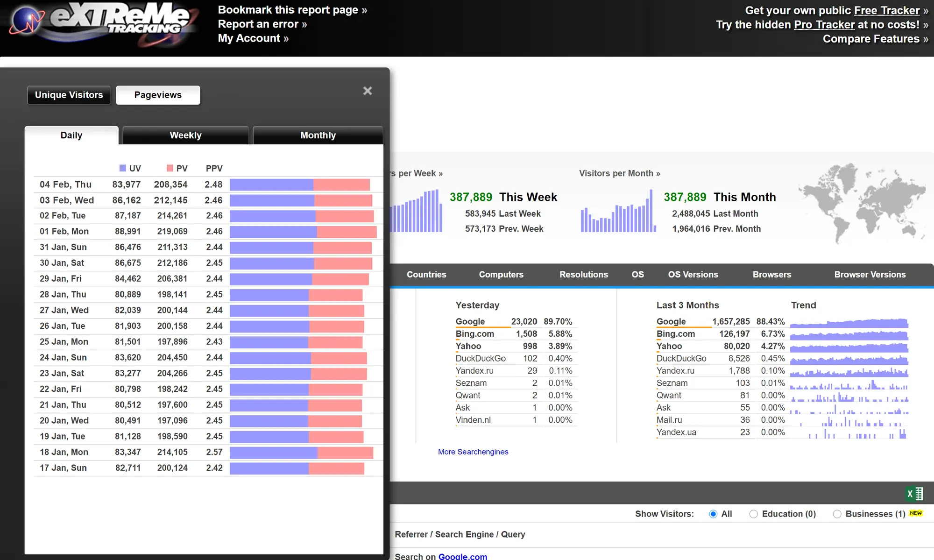Click the monthly visitors bar chart
Viewport: 934px width, 560px height.
click(618, 211)
